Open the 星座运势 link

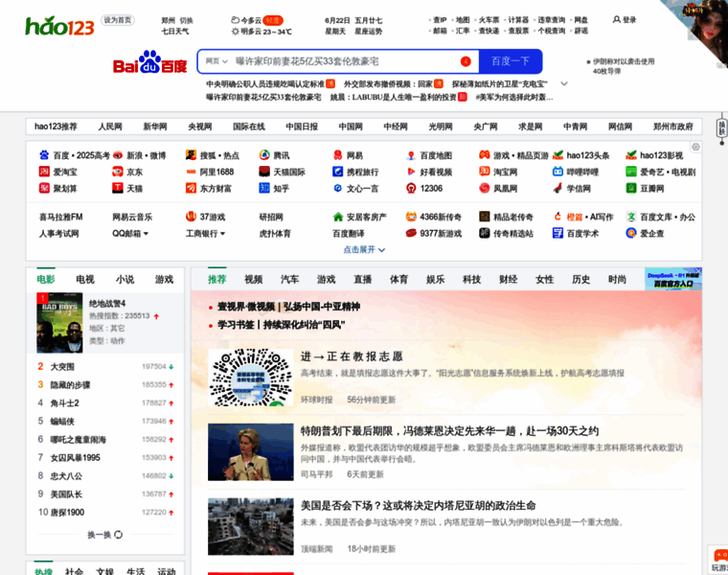(368, 31)
